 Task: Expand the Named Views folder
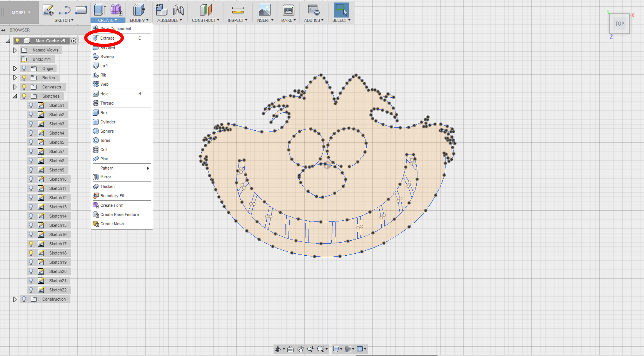tap(15, 50)
